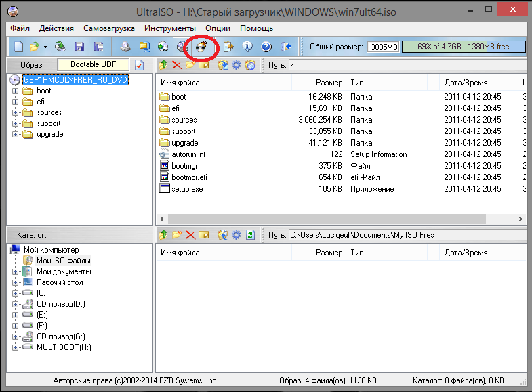
Task: Click the green disc capacity usage bar
Action: (464, 47)
